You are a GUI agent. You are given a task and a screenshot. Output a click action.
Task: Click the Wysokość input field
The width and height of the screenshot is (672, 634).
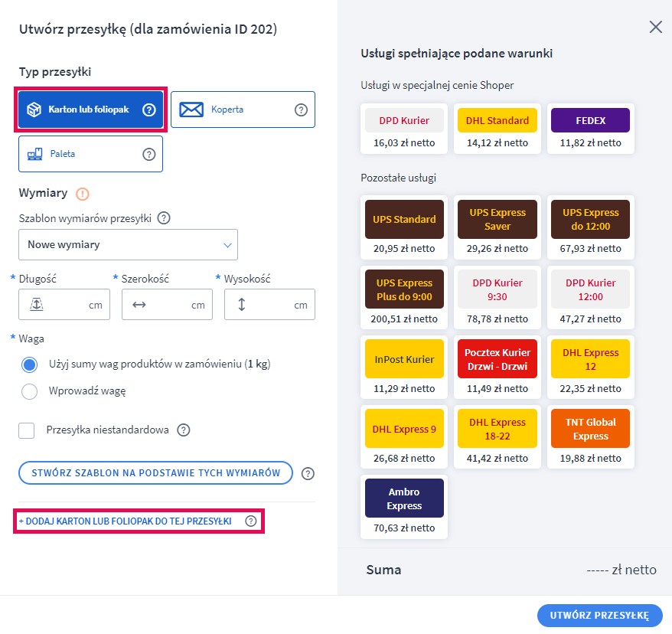(269, 304)
